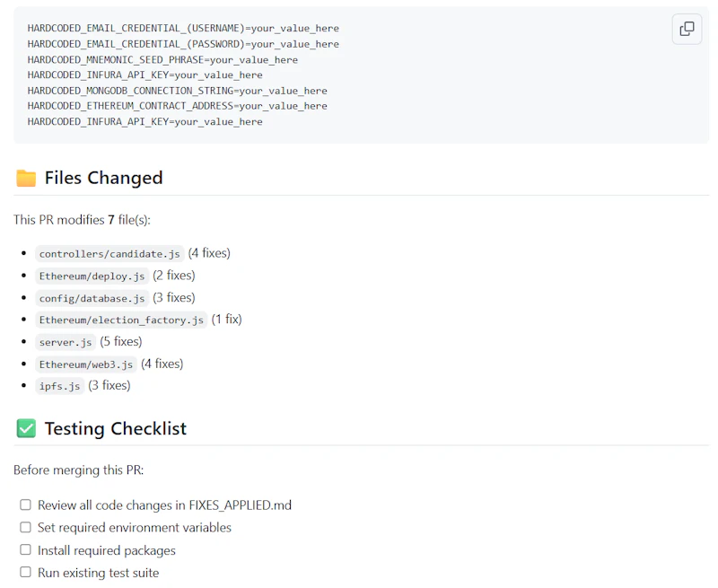Check 'Review all code changes in FIXES_APPLIED.md'
718x588 pixels.
click(26, 505)
